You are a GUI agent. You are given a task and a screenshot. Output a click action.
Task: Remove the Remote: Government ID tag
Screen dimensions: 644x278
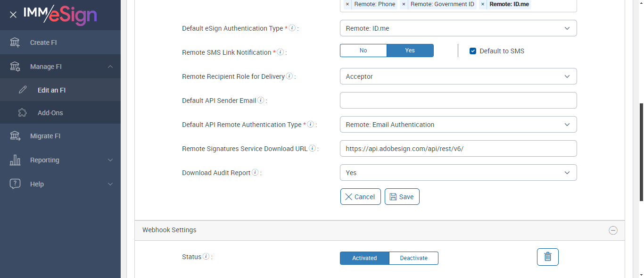point(404,4)
